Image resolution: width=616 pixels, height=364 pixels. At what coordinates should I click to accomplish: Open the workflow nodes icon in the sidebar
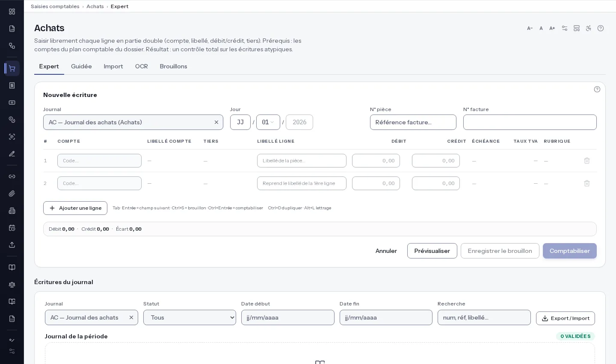tap(12, 46)
